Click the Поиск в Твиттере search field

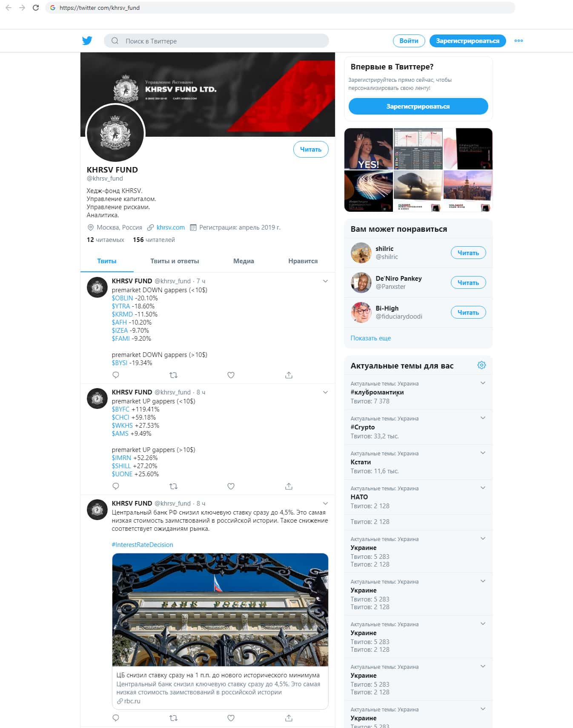click(216, 41)
